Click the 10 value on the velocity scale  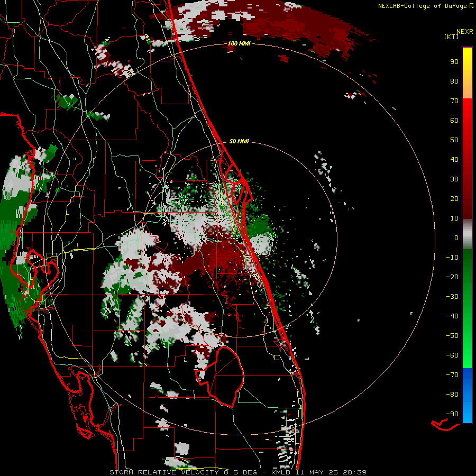[x=454, y=218]
